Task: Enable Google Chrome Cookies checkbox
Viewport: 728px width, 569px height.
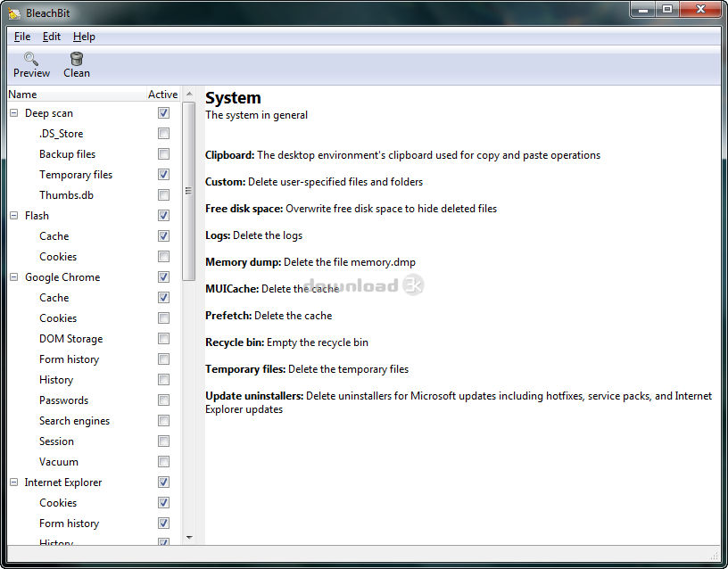Action: 163,318
